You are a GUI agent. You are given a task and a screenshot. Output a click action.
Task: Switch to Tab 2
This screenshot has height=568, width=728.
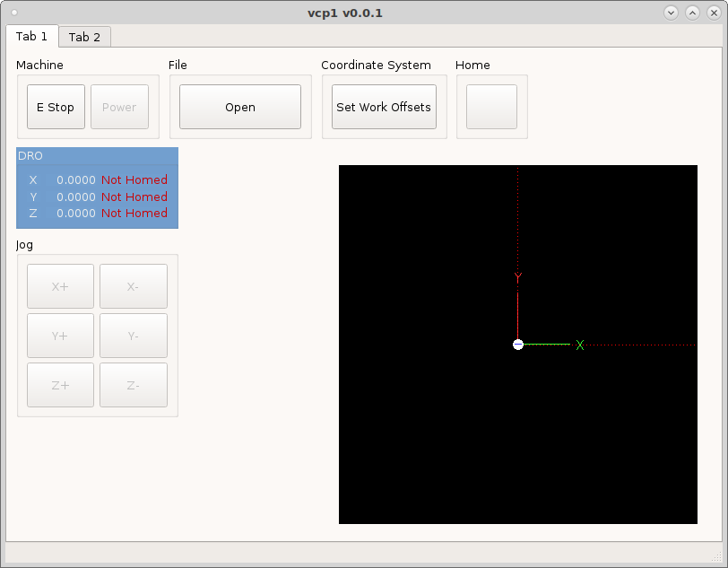coord(84,37)
